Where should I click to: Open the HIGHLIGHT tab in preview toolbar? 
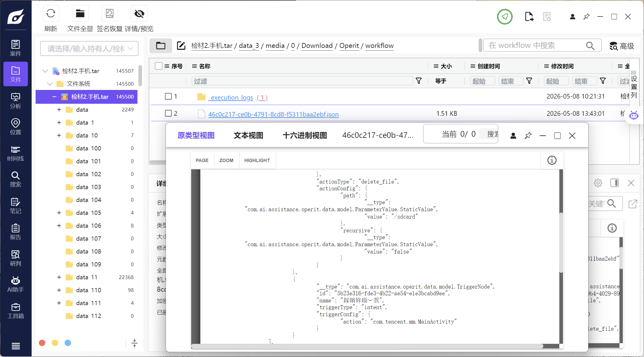(x=257, y=160)
